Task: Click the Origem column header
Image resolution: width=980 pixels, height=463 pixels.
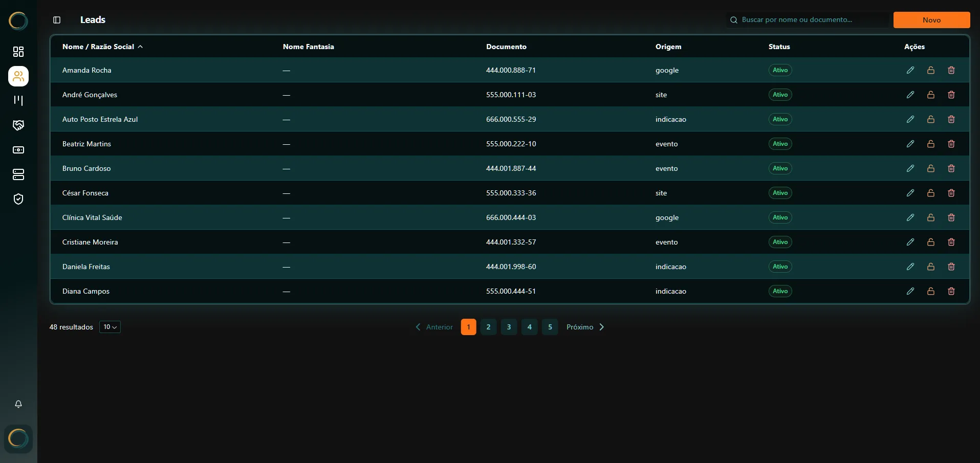Action: (668, 47)
